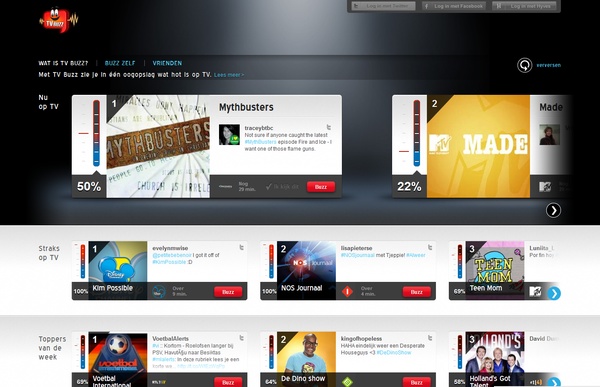The width and height of the screenshot is (600, 387).
Task: Click the Mythbusters buzz thermometer meter
Action: tap(96, 133)
